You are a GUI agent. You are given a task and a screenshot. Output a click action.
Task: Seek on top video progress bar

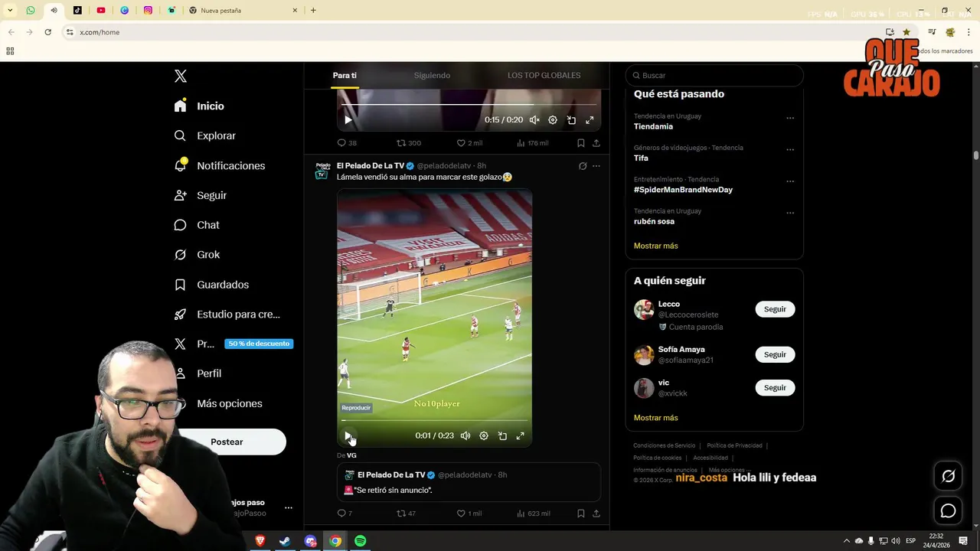[x=469, y=104]
